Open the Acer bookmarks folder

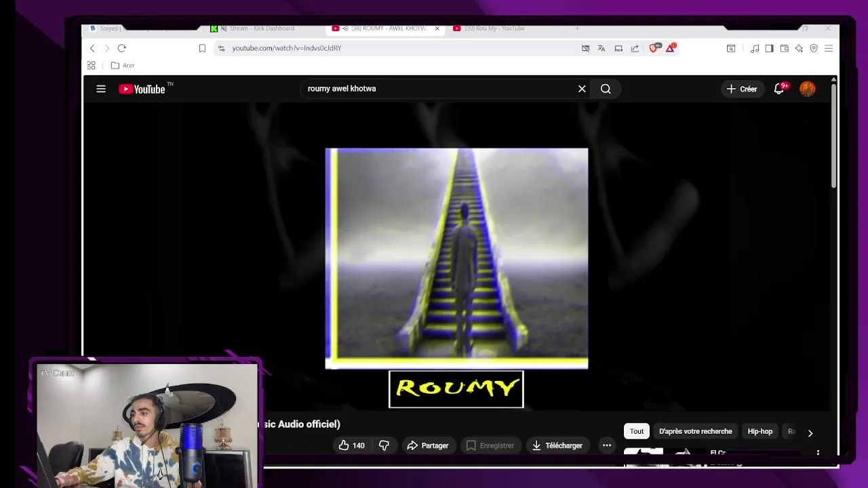(123, 65)
